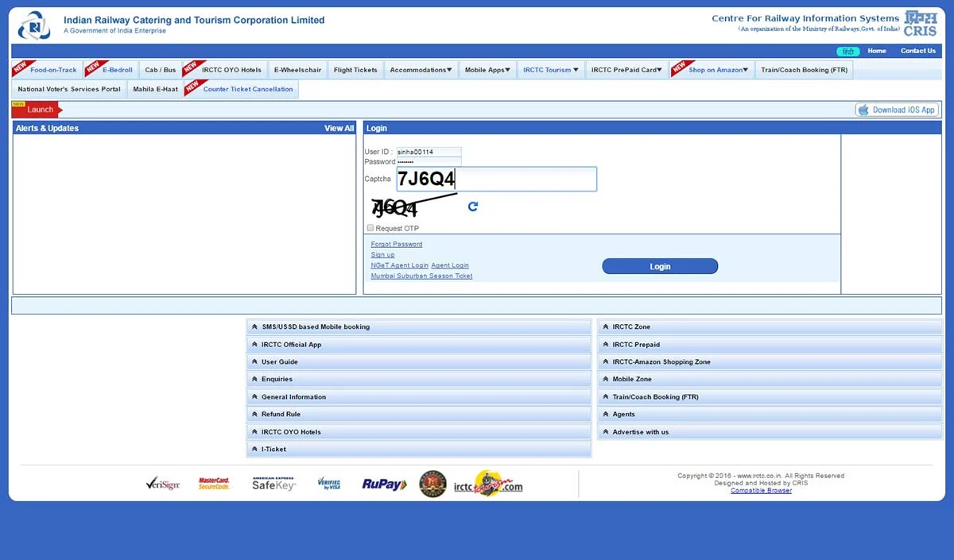This screenshot has width=954, height=560.
Task: Open the Accommodations dropdown
Action: (421, 69)
